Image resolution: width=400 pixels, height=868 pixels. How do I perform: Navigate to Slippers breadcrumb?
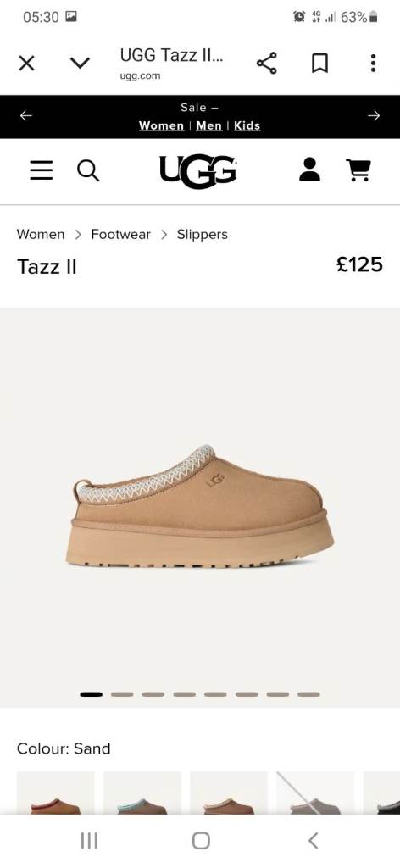[203, 234]
